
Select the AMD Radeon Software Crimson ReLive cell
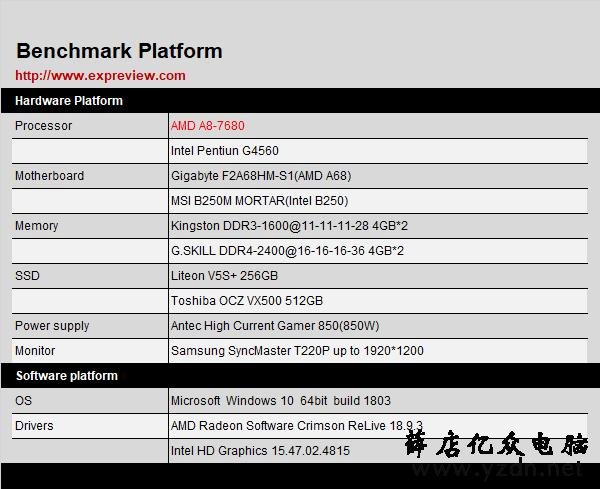point(378,426)
